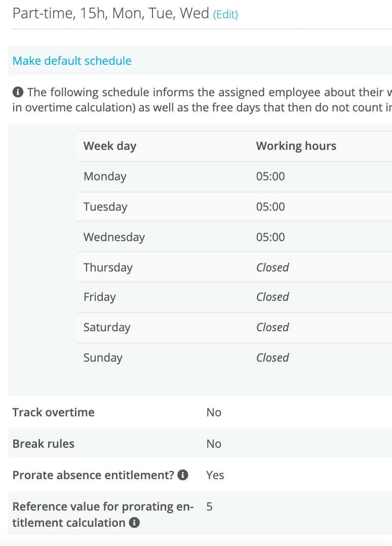Click Break rules label
Screen dimensions: 392x546
[x=44, y=444]
